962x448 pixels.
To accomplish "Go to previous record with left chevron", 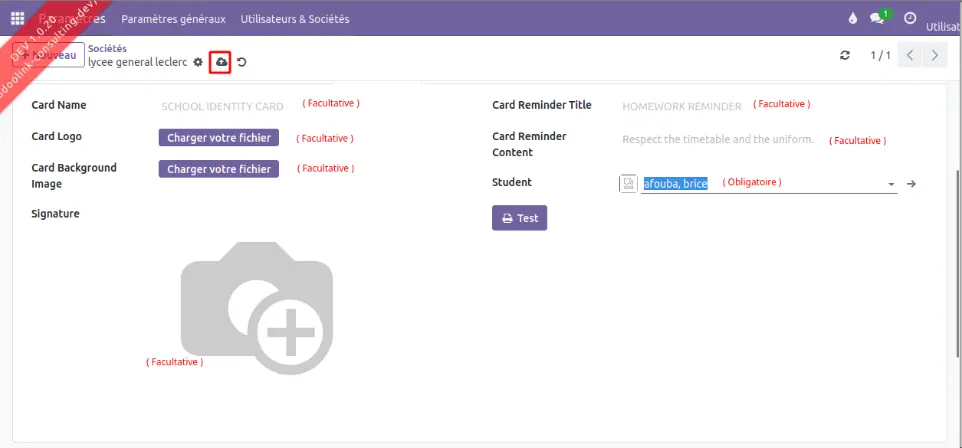I will click(x=910, y=55).
